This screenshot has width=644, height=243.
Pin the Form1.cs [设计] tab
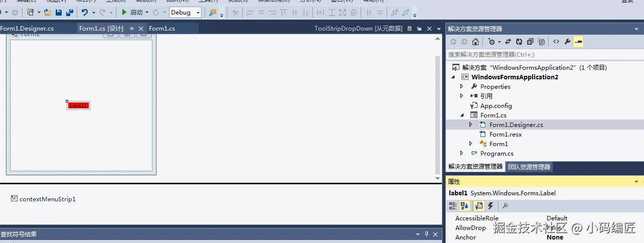pos(132,29)
